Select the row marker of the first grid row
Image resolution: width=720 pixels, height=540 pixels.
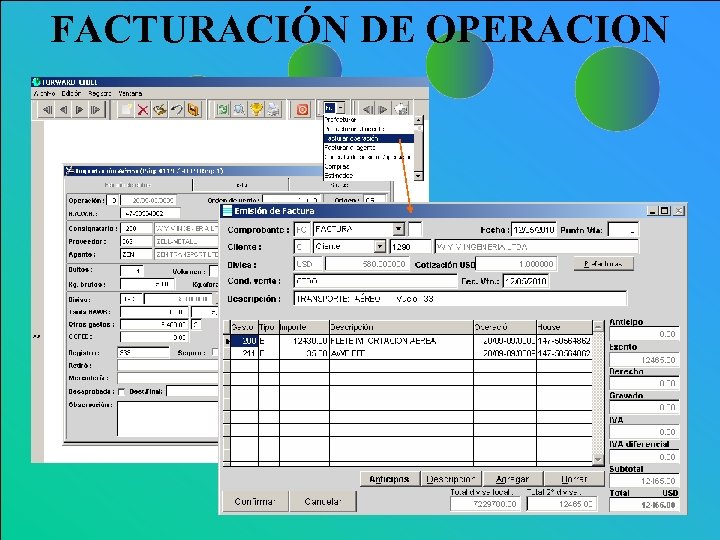(227, 341)
